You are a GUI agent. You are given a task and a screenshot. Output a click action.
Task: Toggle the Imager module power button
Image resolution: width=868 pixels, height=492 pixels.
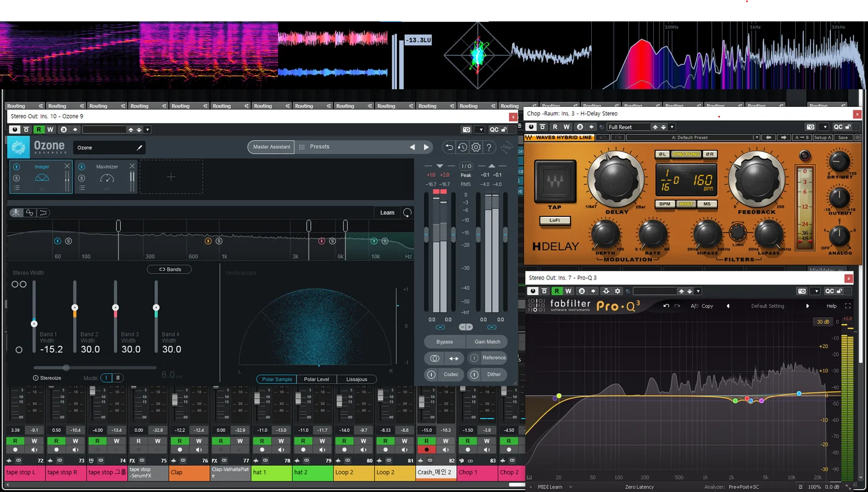tap(16, 166)
